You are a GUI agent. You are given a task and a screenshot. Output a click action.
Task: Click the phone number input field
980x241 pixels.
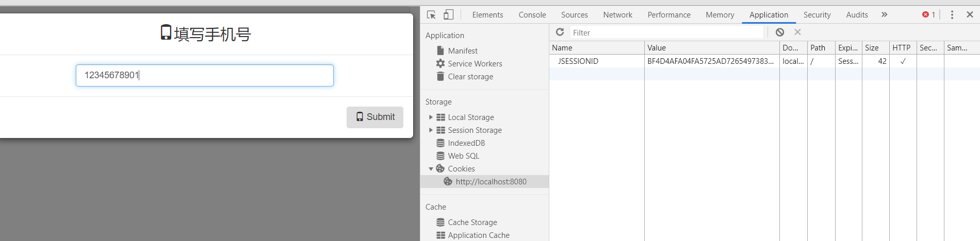(204, 75)
